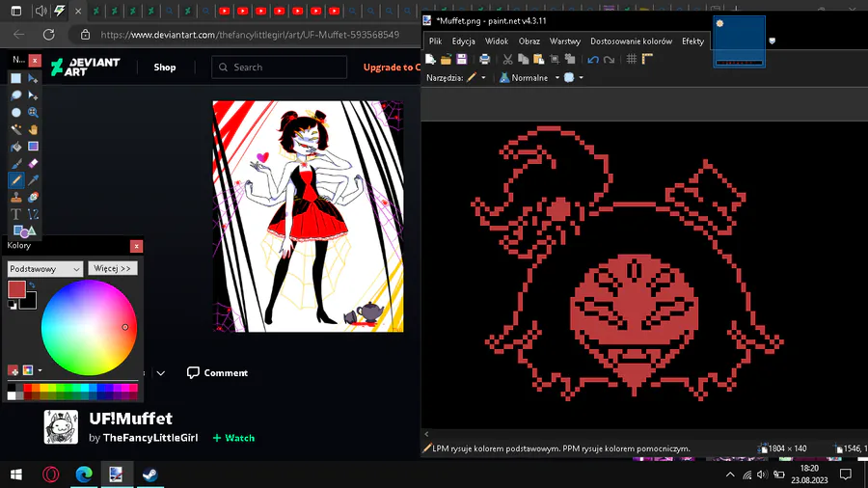
Task: Select the Color Picker eyedropper tool
Action: pos(33,179)
